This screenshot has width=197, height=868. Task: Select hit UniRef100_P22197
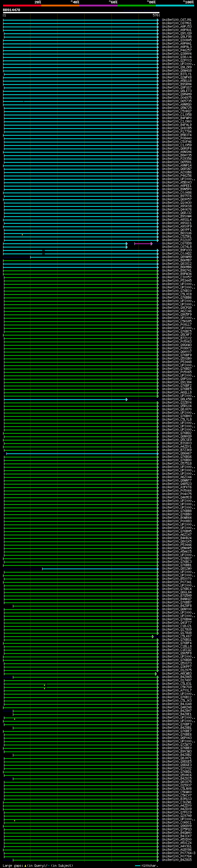click(x=177, y=240)
